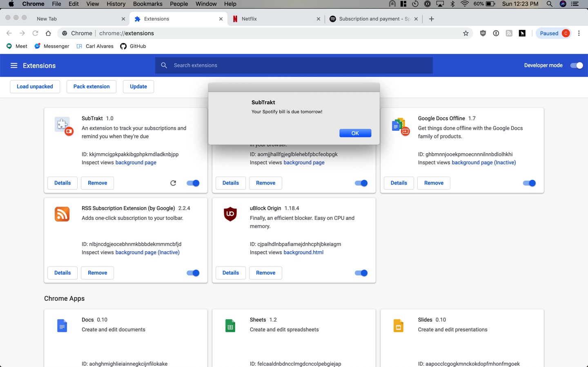Switch to the Netflix tab
The height and width of the screenshot is (367, 588).
[277, 19]
